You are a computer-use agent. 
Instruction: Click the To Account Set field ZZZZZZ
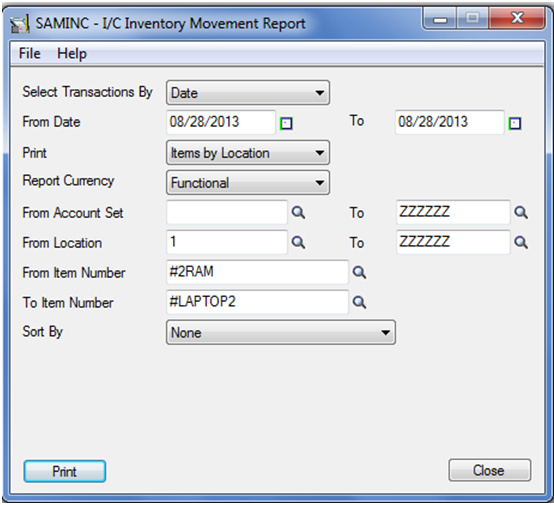[x=453, y=212]
